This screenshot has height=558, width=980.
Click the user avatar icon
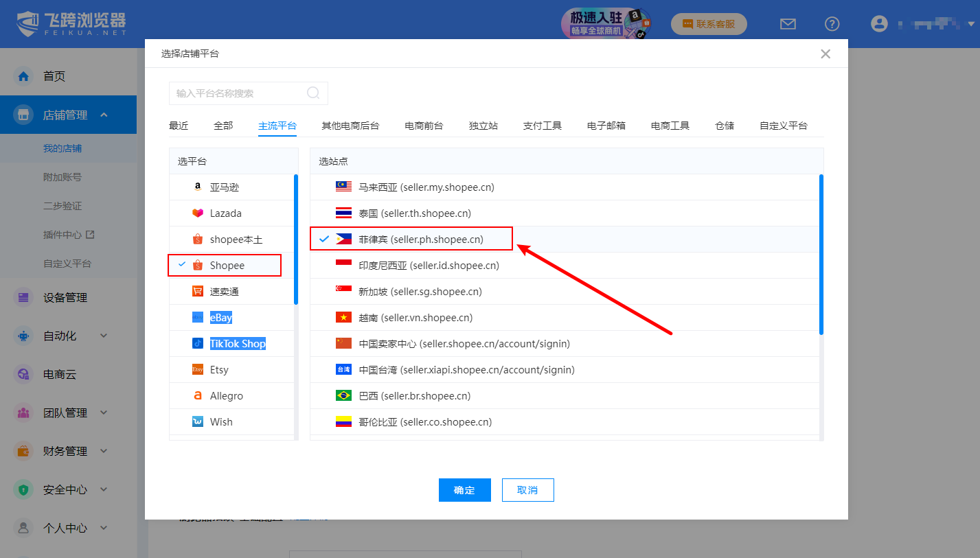pos(879,24)
